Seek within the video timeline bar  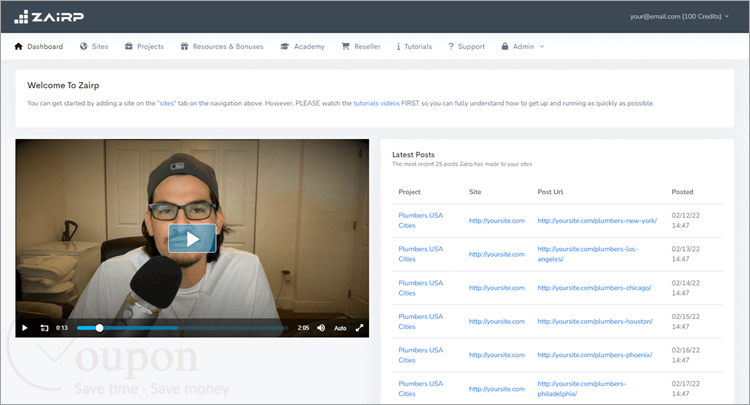[182, 328]
